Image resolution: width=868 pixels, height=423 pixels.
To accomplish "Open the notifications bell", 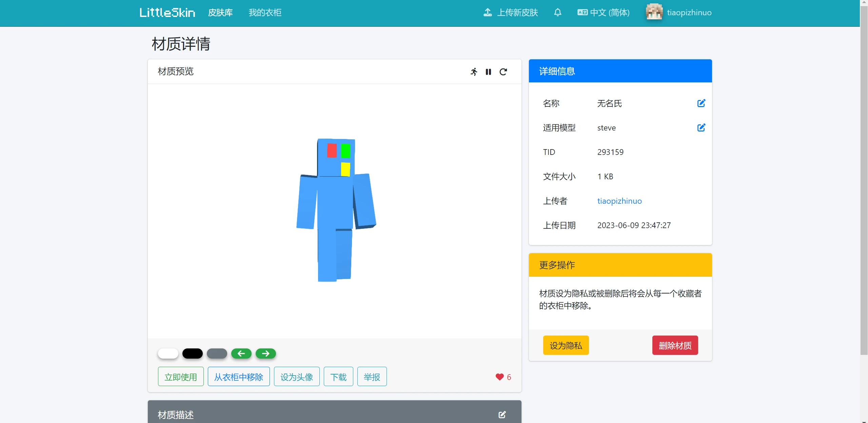I will coord(558,13).
